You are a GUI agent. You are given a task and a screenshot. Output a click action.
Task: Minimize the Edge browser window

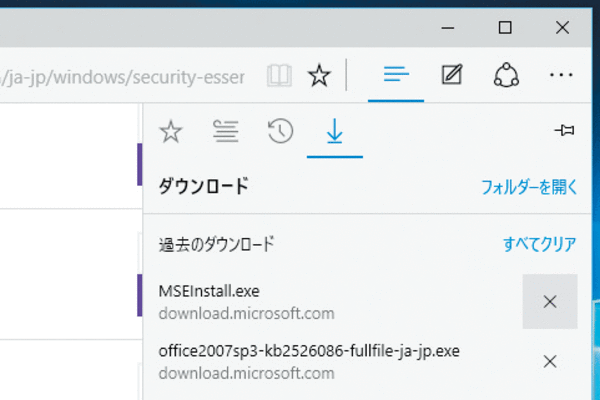(x=447, y=28)
